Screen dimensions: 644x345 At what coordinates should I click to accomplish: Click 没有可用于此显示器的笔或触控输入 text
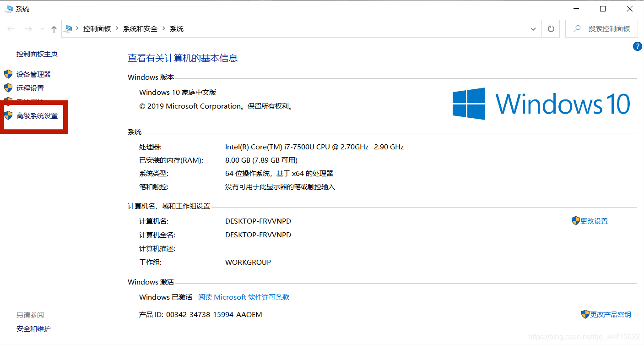tap(280, 186)
